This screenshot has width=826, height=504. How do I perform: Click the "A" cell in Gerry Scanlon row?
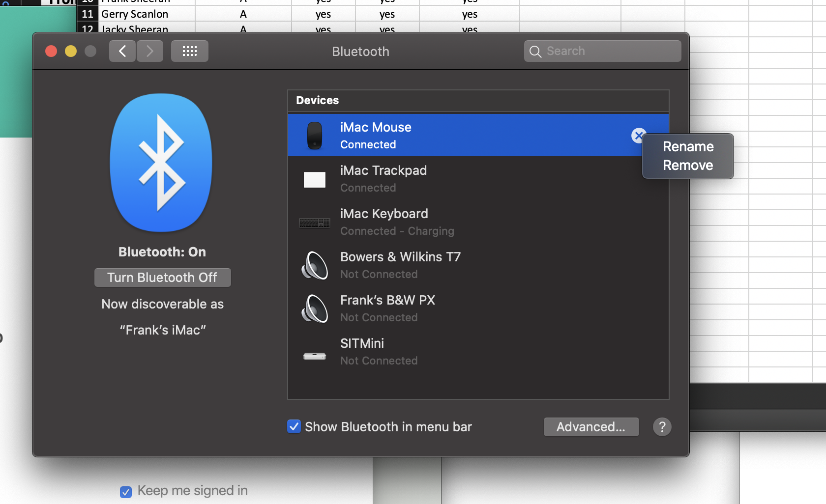243,14
